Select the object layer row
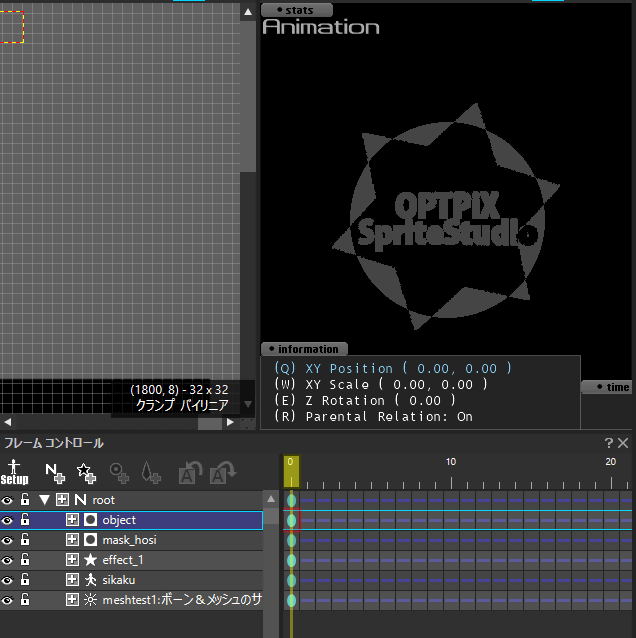 pyautogui.click(x=131, y=520)
